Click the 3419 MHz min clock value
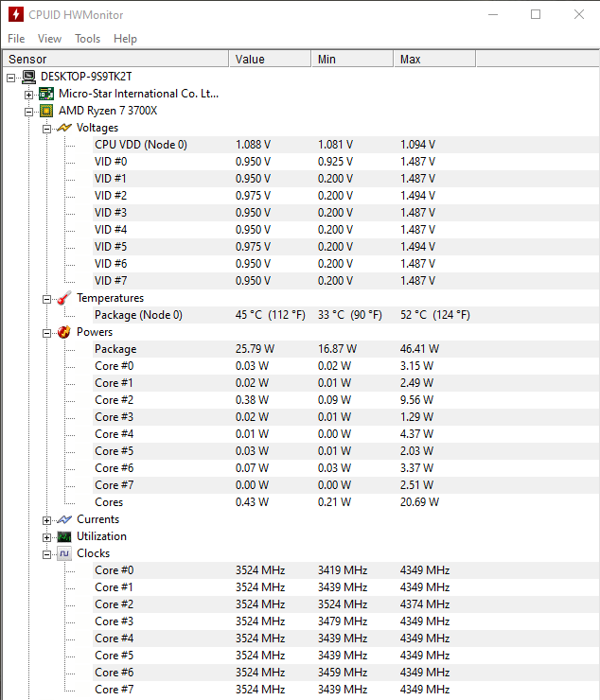Image resolution: width=600 pixels, height=700 pixels. [343, 570]
